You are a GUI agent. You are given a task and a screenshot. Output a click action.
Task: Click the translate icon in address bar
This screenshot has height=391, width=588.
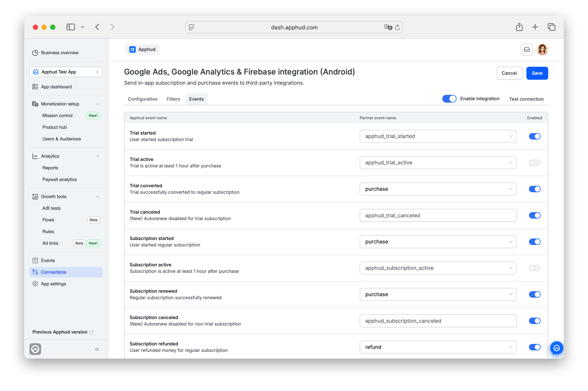tap(388, 27)
